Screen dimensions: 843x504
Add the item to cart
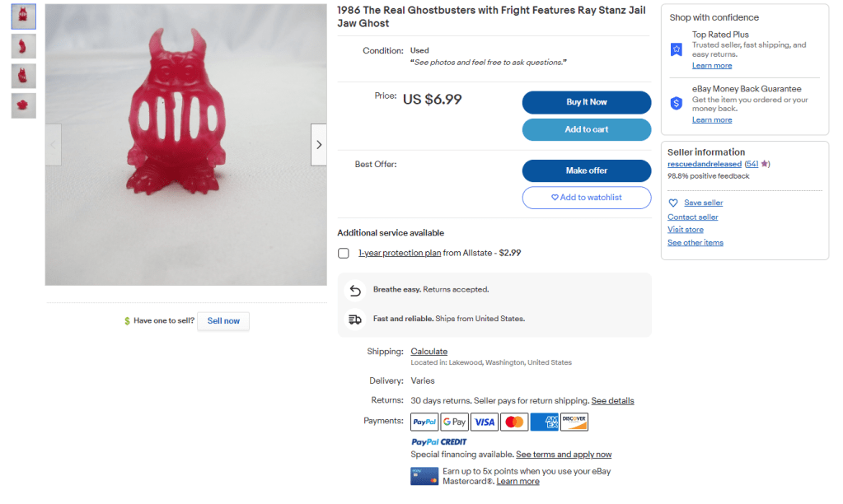[x=587, y=129]
